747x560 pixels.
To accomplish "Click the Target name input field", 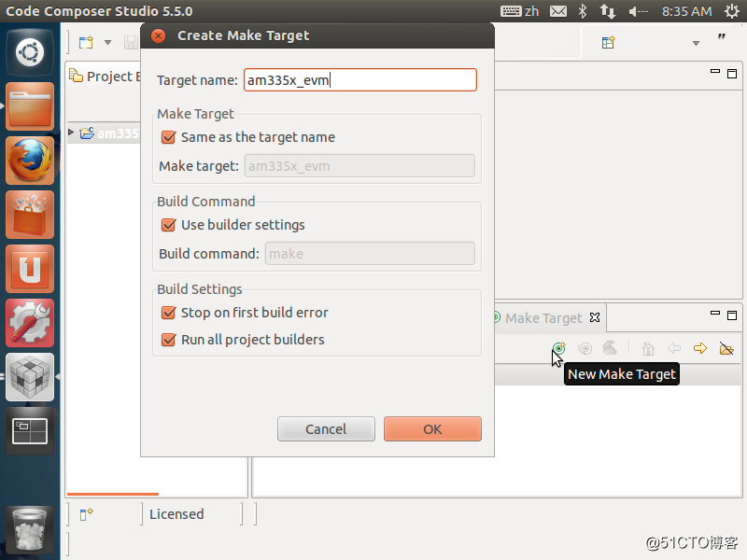I will 360,79.
